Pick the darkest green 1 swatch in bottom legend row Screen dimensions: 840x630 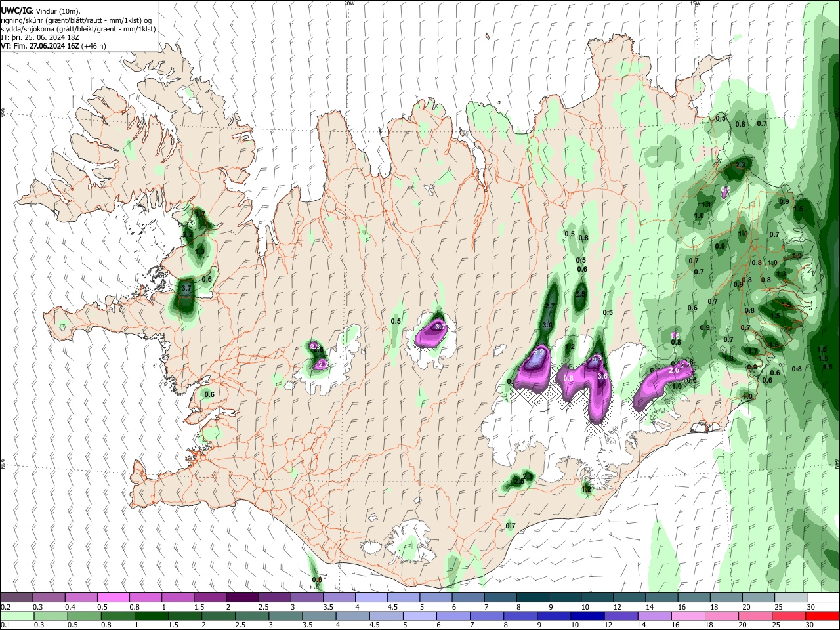(x=152, y=616)
